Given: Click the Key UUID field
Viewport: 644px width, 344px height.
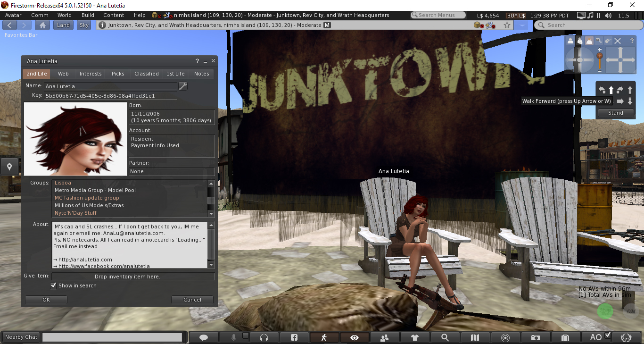Looking at the screenshot, I should pyautogui.click(x=111, y=96).
